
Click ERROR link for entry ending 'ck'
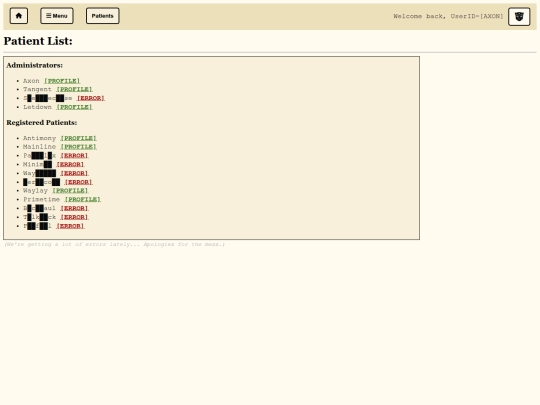point(74,217)
